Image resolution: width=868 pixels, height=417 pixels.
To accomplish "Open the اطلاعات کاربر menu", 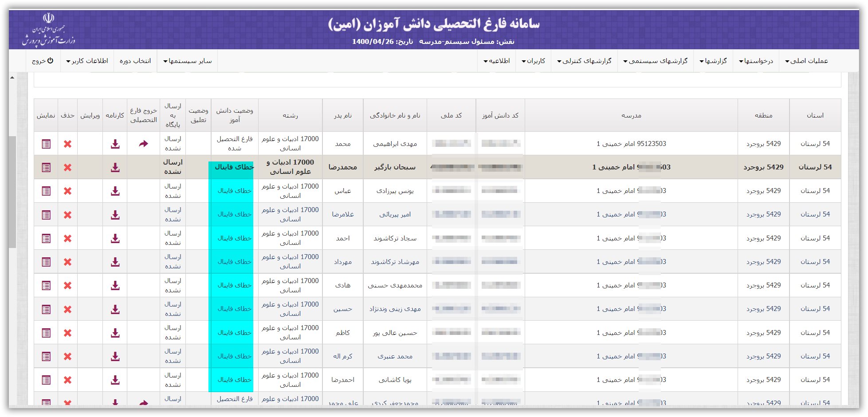I will [87, 61].
